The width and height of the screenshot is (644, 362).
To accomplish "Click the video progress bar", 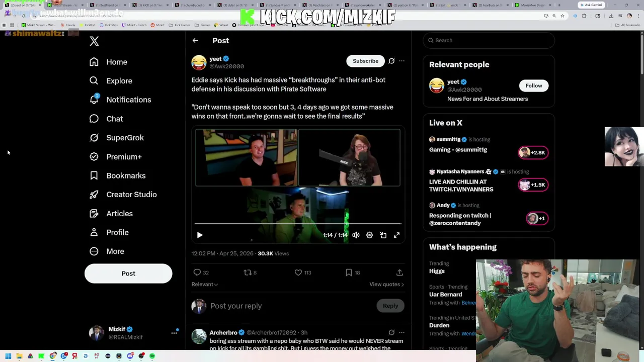I will click(x=298, y=224).
